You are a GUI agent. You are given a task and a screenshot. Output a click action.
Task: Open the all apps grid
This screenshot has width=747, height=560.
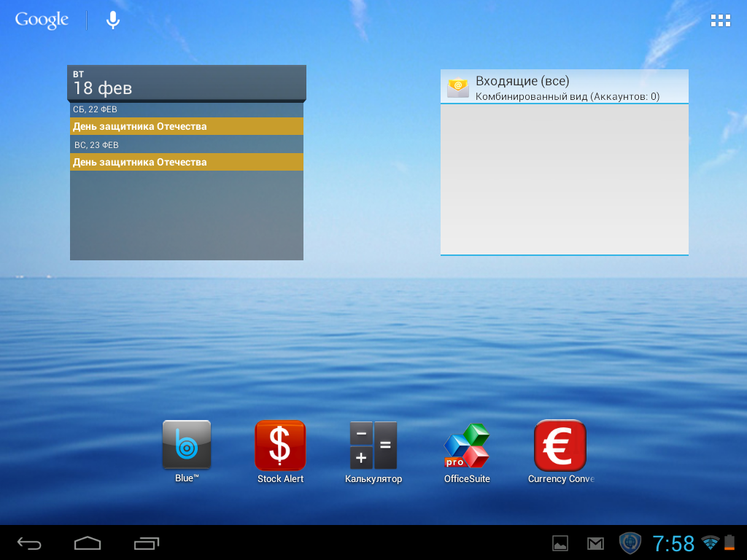[720, 20]
